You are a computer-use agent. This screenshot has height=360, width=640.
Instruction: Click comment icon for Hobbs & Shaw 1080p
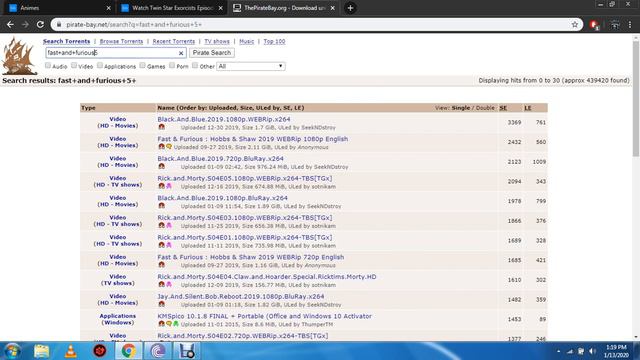(169, 147)
